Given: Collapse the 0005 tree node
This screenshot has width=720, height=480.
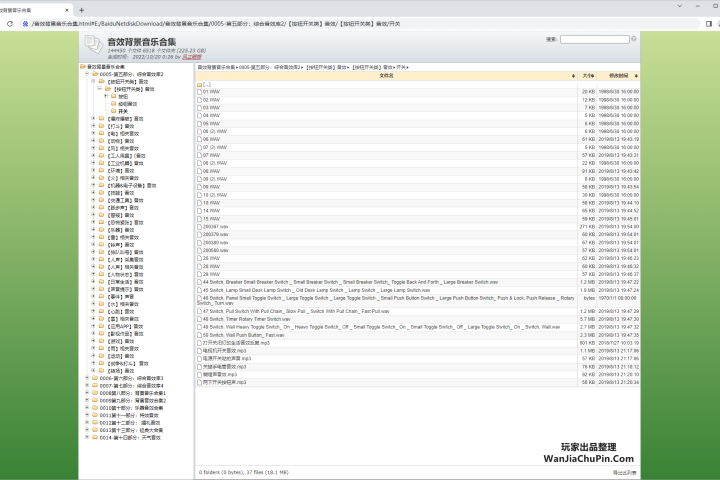Looking at the screenshot, I should [87, 74].
